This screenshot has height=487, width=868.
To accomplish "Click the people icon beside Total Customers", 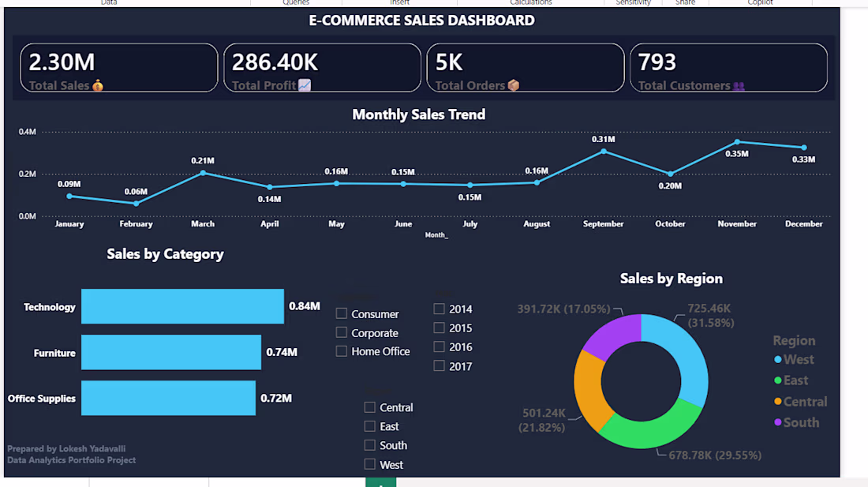I will 739,86.
